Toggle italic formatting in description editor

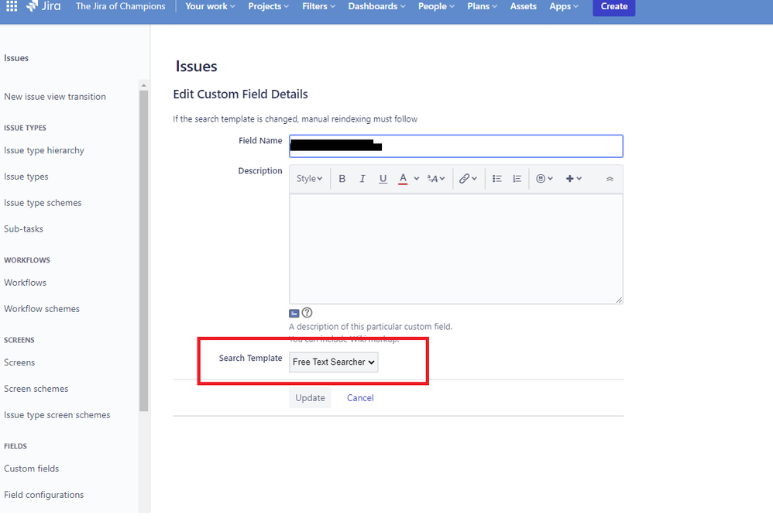click(362, 178)
